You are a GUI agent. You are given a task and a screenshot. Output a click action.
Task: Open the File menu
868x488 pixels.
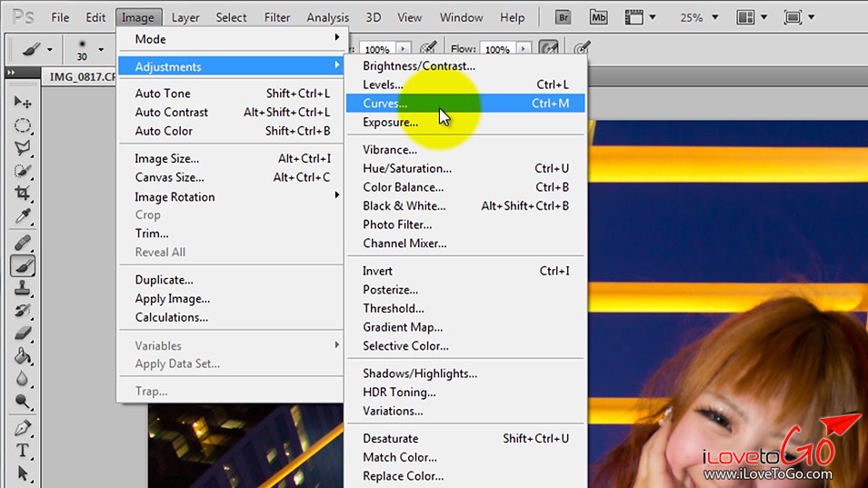[60, 17]
